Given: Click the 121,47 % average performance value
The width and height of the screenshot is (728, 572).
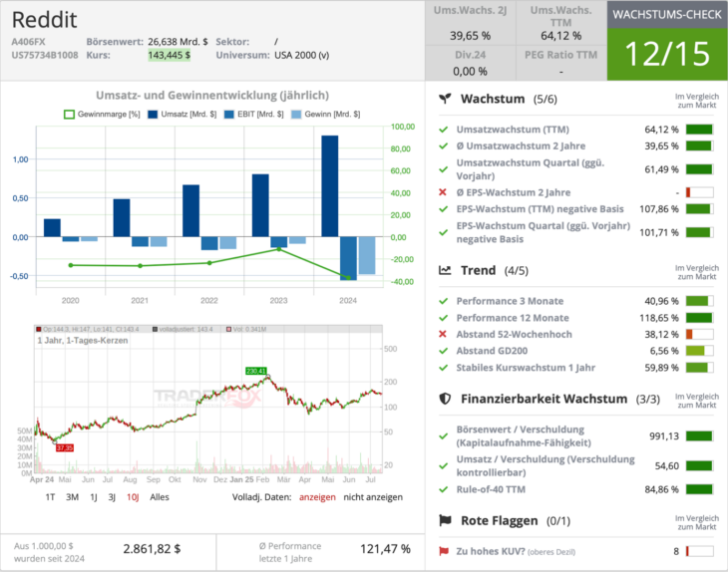Looking at the screenshot, I should point(385,549).
